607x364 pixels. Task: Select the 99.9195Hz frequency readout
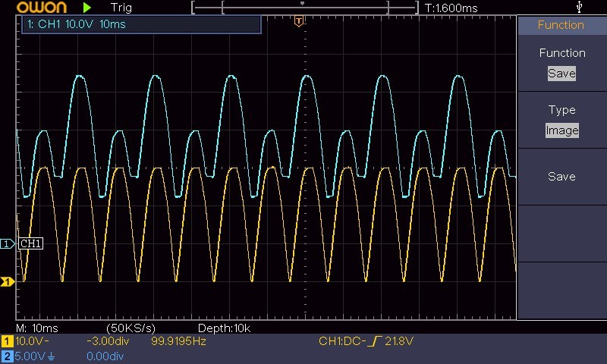coord(178,341)
